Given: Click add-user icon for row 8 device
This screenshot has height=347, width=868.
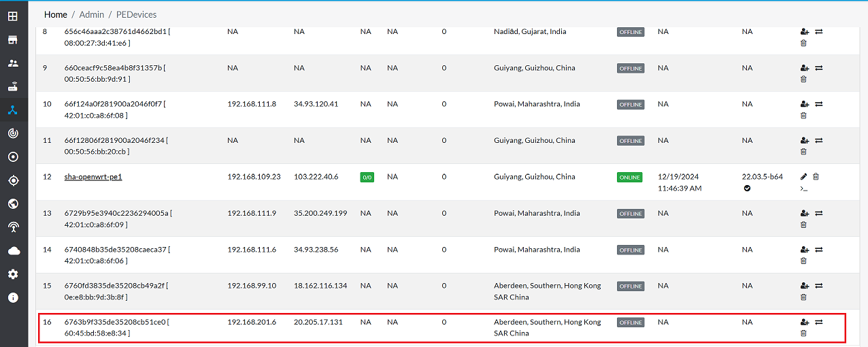Looking at the screenshot, I should point(805,31).
